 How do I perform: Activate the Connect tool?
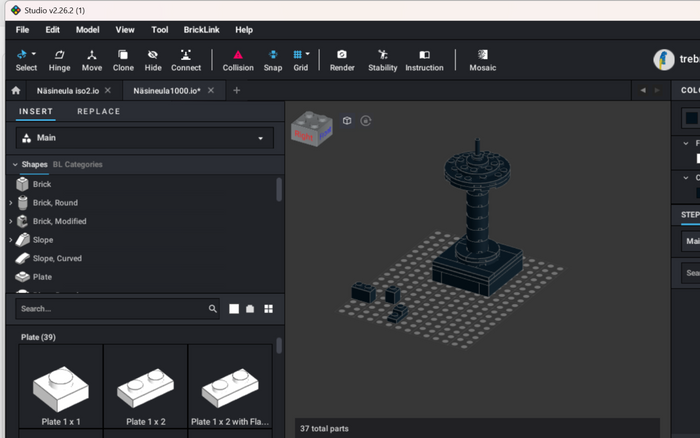pyautogui.click(x=186, y=60)
